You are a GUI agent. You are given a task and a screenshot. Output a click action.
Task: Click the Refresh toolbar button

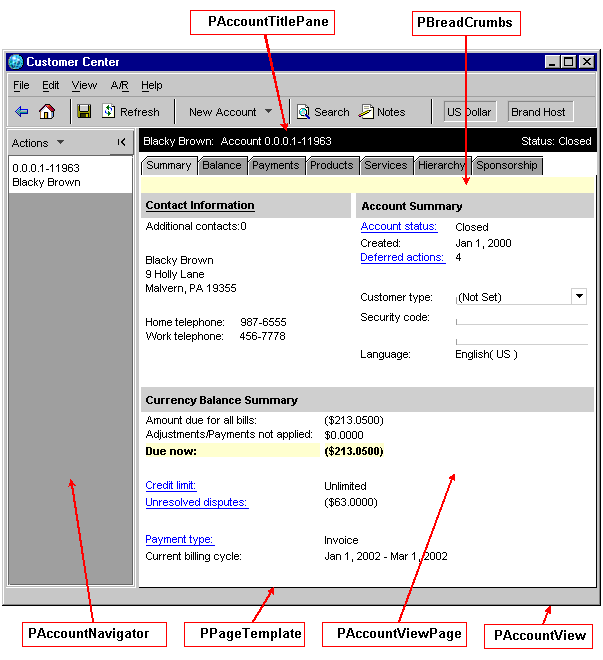tap(131, 112)
